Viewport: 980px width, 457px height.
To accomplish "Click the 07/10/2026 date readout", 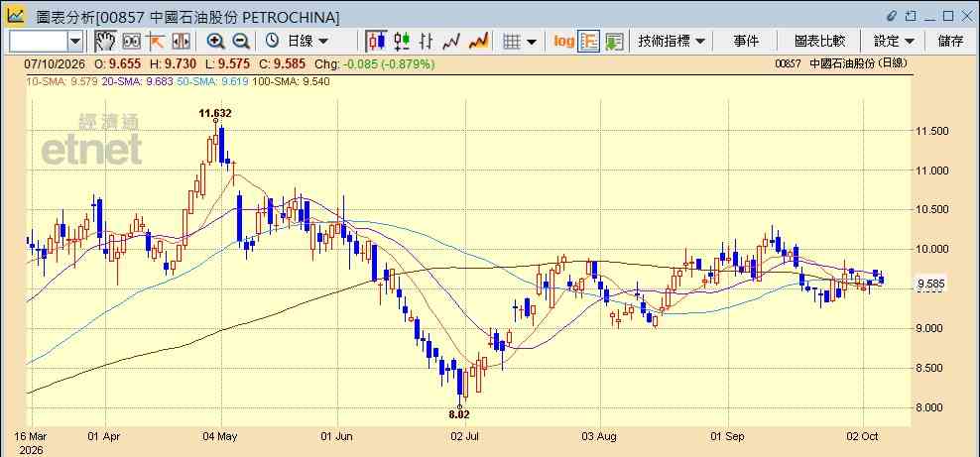I will point(56,63).
